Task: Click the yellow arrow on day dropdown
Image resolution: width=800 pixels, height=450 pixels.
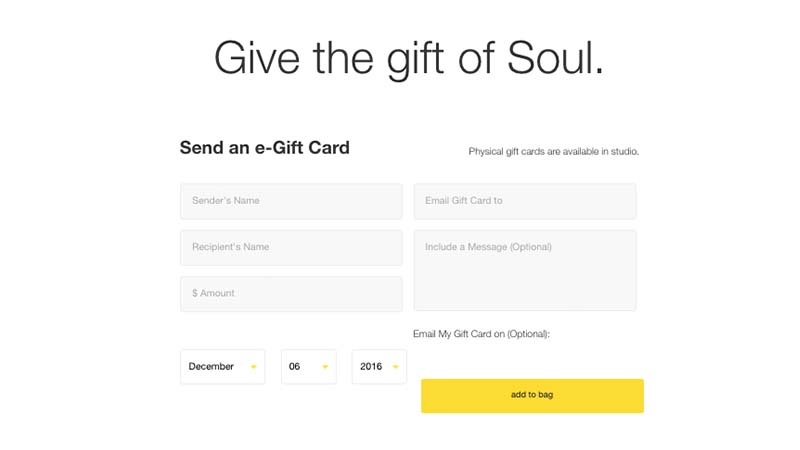Action: coord(325,367)
